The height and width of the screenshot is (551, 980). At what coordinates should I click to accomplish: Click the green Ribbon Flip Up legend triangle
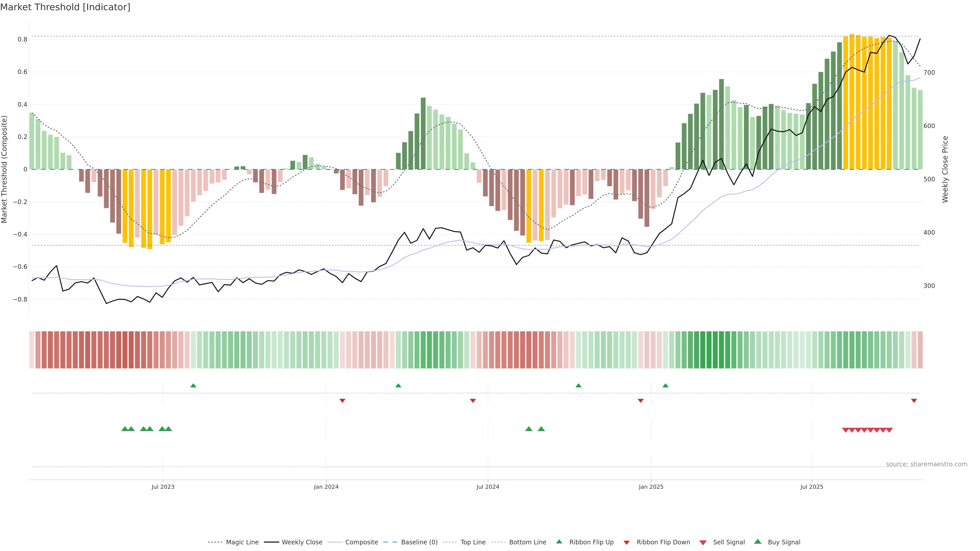click(x=559, y=542)
